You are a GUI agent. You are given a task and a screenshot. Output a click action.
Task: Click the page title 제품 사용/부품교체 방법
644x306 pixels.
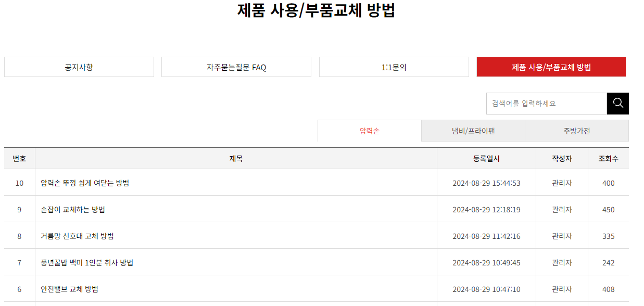pos(322,11)
